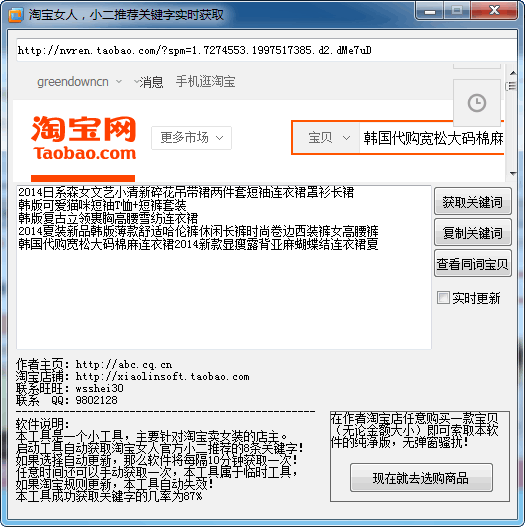Click the 查看同词宝贝 button
525x527 pixels.
tap(473, 264)
